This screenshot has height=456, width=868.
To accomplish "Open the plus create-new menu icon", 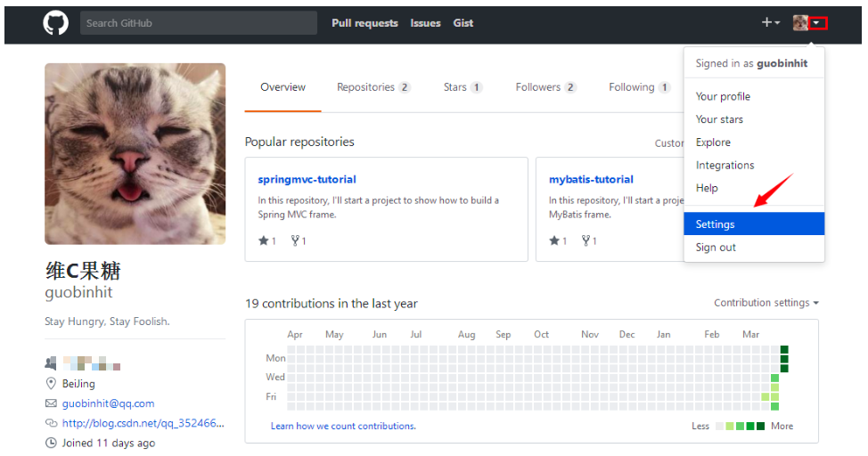I will [770, 22].
